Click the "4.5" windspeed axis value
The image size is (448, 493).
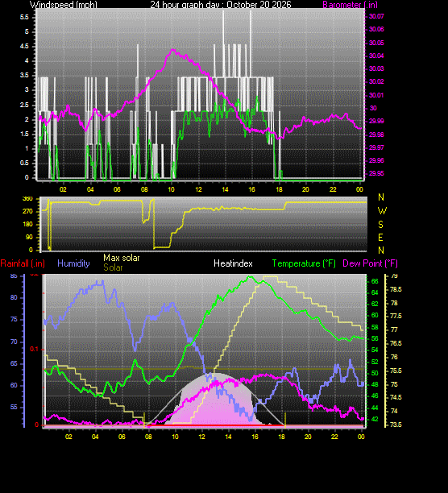[24, 46]
